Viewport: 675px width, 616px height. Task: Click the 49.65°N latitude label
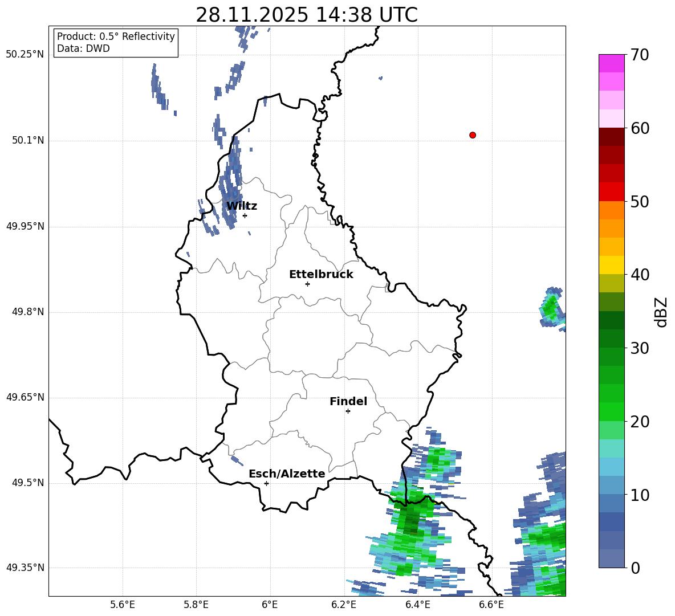pos(25,397)
